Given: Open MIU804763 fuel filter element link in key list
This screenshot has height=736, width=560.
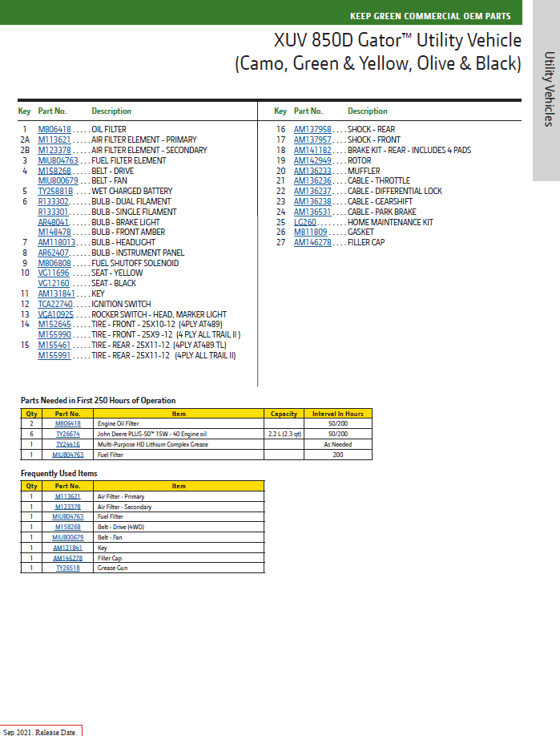Looking at the screenshot, I should click(58, 160).
